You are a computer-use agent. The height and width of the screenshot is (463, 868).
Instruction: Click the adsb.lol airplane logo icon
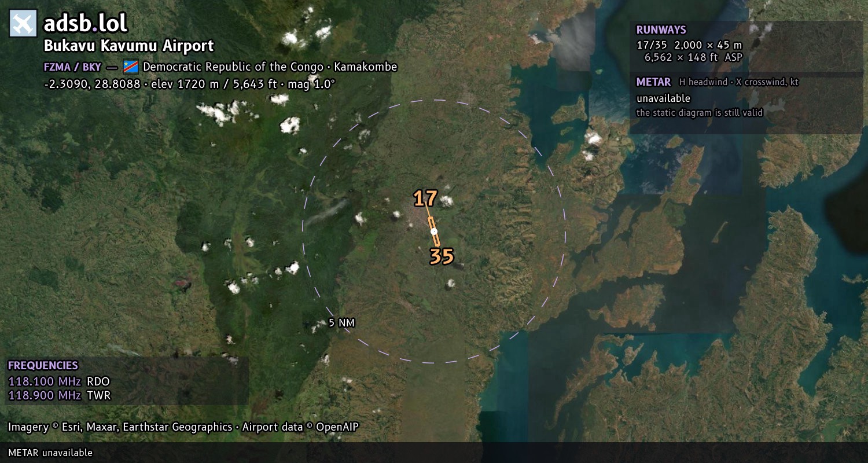click(x=23, y=24)
